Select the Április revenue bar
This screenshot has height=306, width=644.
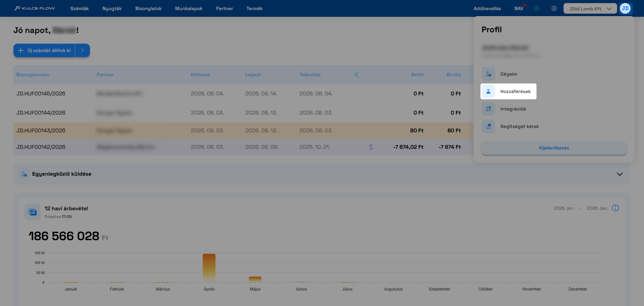click(x=209, y=268)
